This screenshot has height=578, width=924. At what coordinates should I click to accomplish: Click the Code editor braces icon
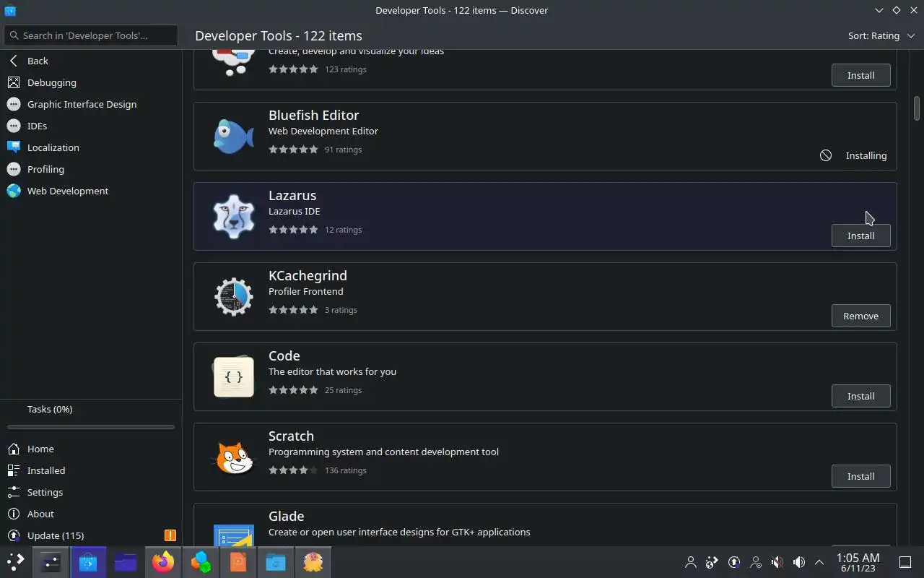(234, 376)
